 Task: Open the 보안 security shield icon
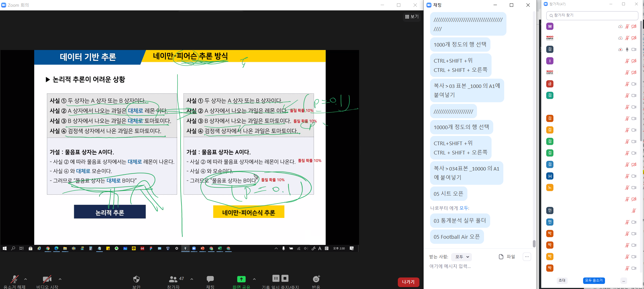136,279
